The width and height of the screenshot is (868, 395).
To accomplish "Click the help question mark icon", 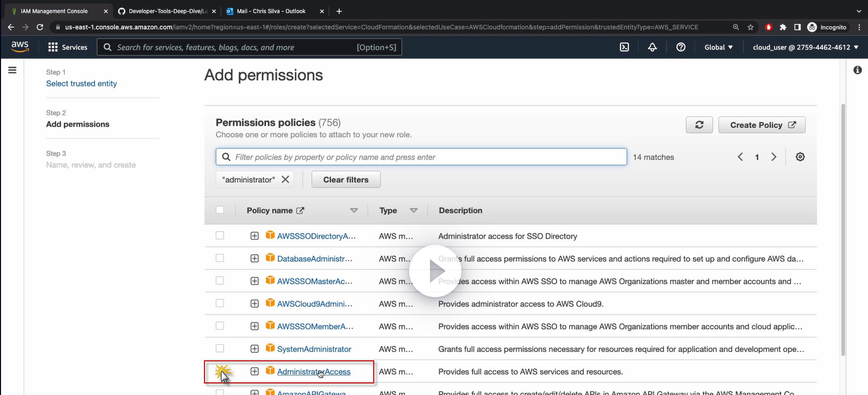I will [681, 47].
